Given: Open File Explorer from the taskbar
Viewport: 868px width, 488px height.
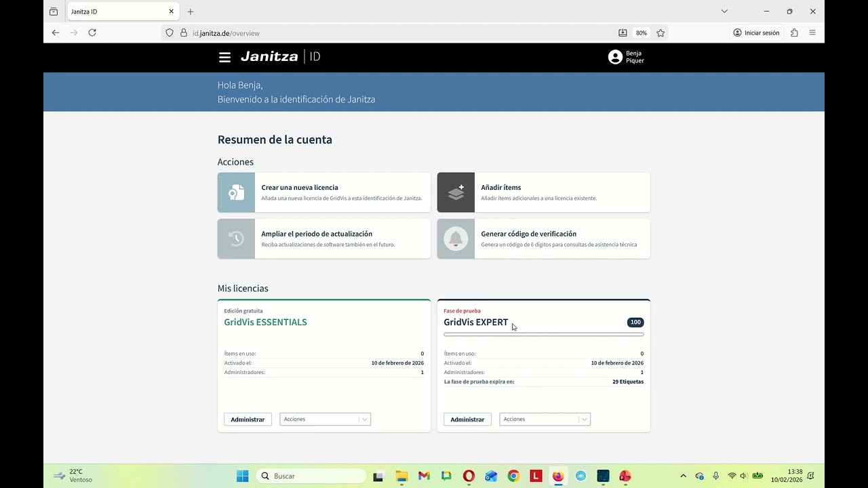Looking at the screenshot, I should tap(401, 476).
